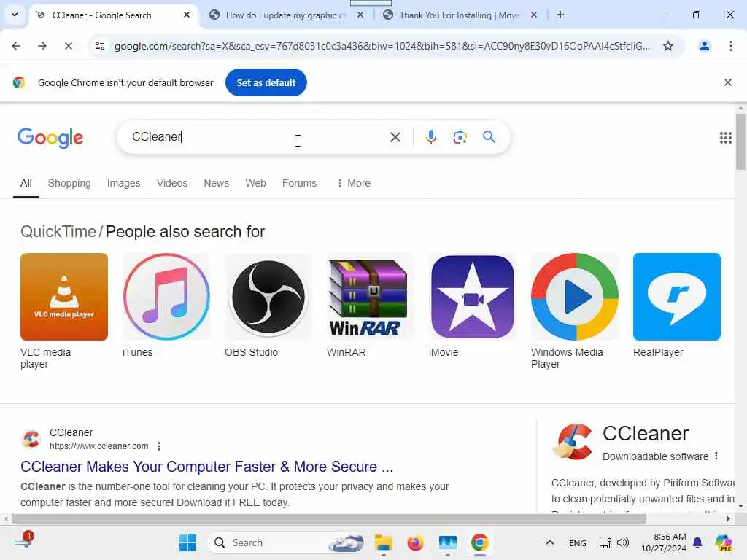The height and width of the screenshot is (560, 747).
Task: Expand the More search filters menu
Action: tap(354, 183)
